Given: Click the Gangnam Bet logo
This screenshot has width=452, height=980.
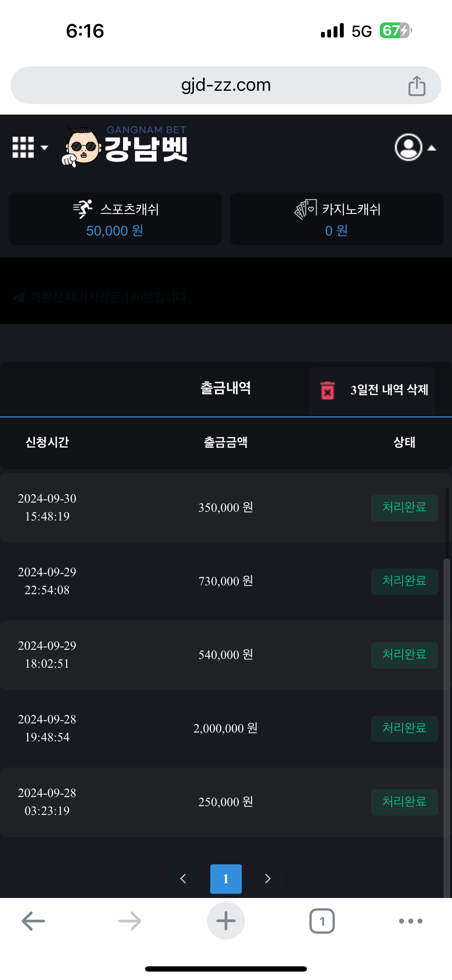Looking at the screenshot, I should coord(125,147).
